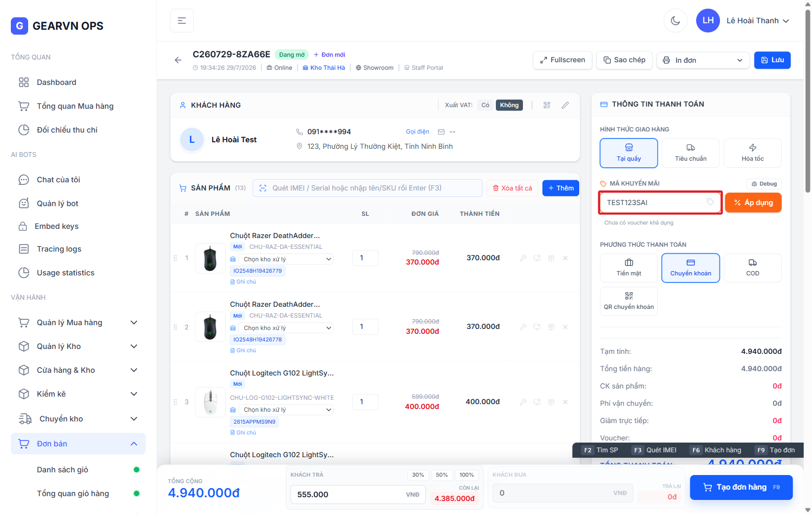Focus the Khách trả amount field

[x=358, y=494]
